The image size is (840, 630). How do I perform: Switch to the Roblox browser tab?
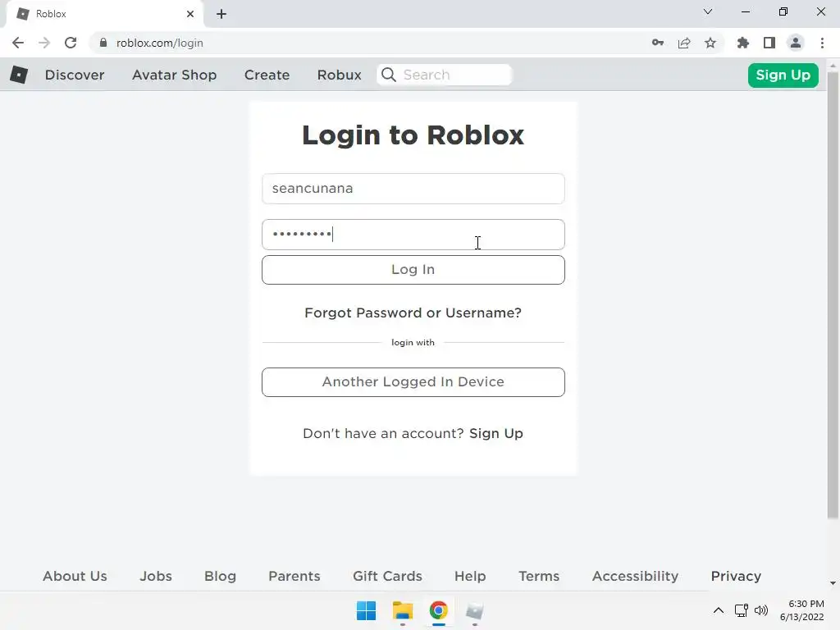[104, 14]
